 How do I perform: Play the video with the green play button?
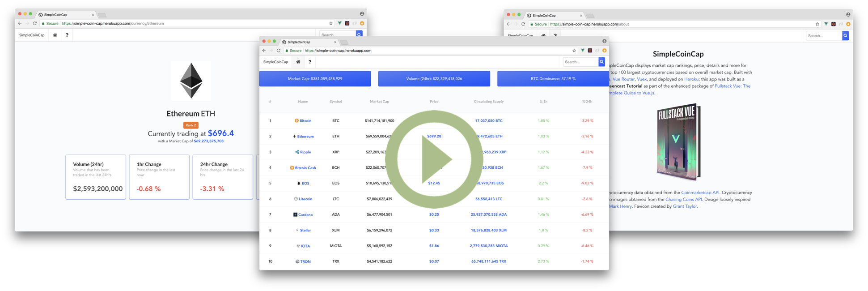click(434, 159)
